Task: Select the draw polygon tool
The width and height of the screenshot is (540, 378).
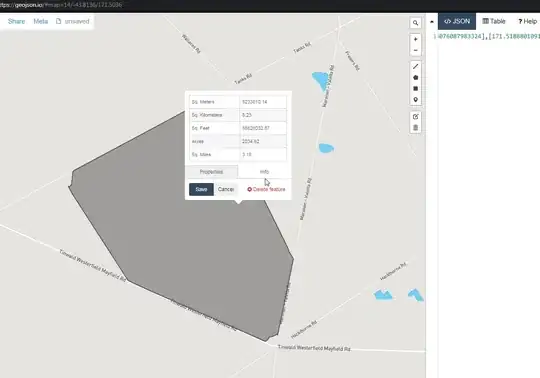Action: (415, 77)
